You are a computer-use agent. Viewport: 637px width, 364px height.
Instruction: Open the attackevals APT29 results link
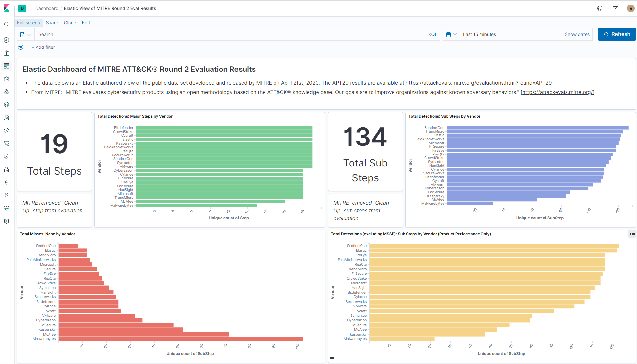479,83
